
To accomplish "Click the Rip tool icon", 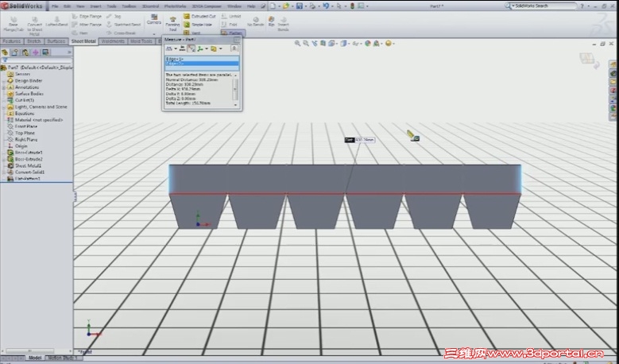I will pyautogui.click(x=271, y=21).
